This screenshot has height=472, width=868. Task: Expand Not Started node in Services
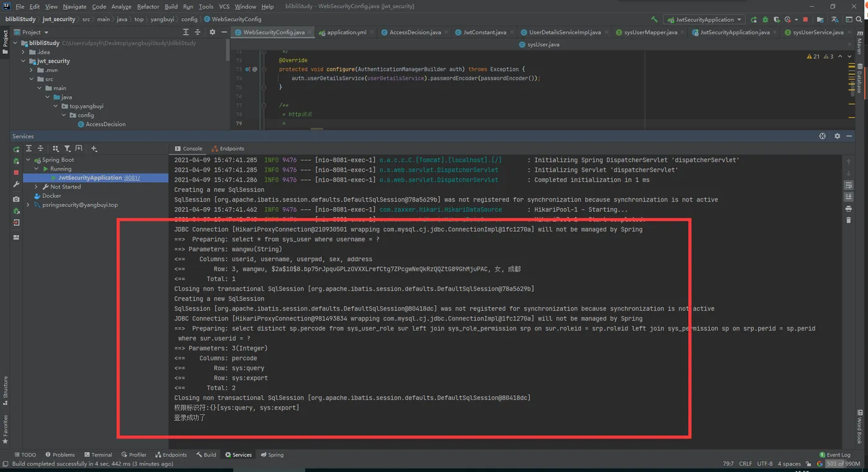click(x=36, y=187)
